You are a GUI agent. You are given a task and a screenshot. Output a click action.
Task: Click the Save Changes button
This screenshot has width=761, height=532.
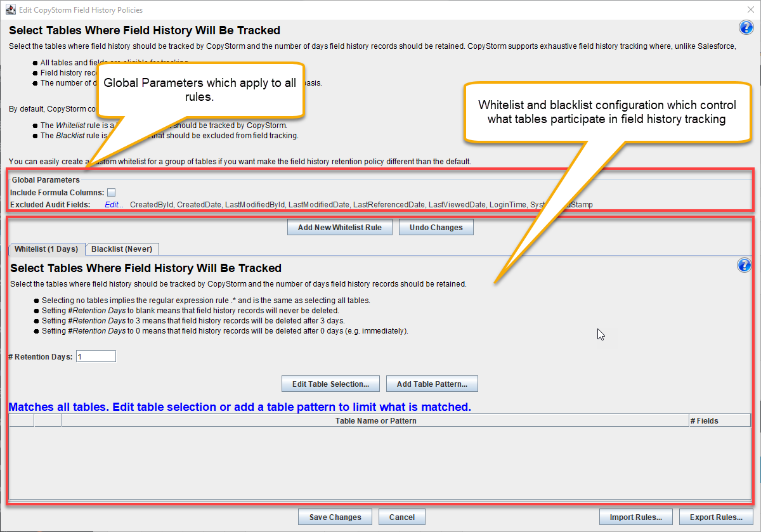[x=335, y=517]
